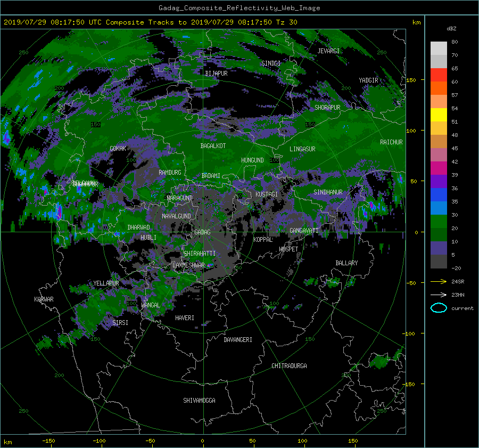Click the RAMDURG city label

tap(170, 173)
